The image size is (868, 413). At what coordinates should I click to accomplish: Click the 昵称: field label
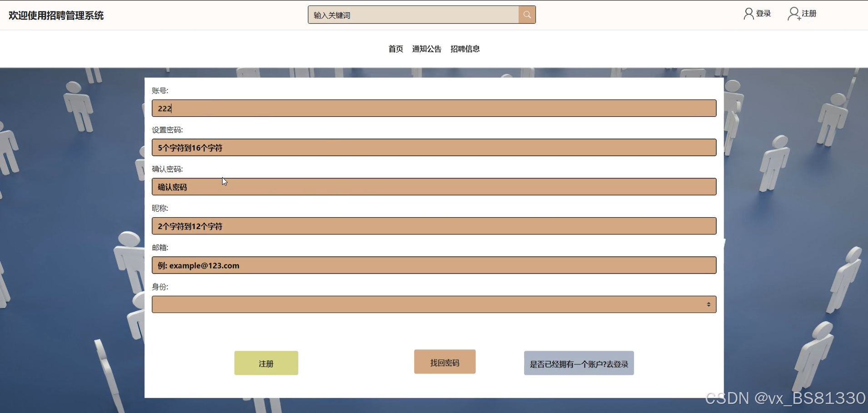tap(160, 208)
